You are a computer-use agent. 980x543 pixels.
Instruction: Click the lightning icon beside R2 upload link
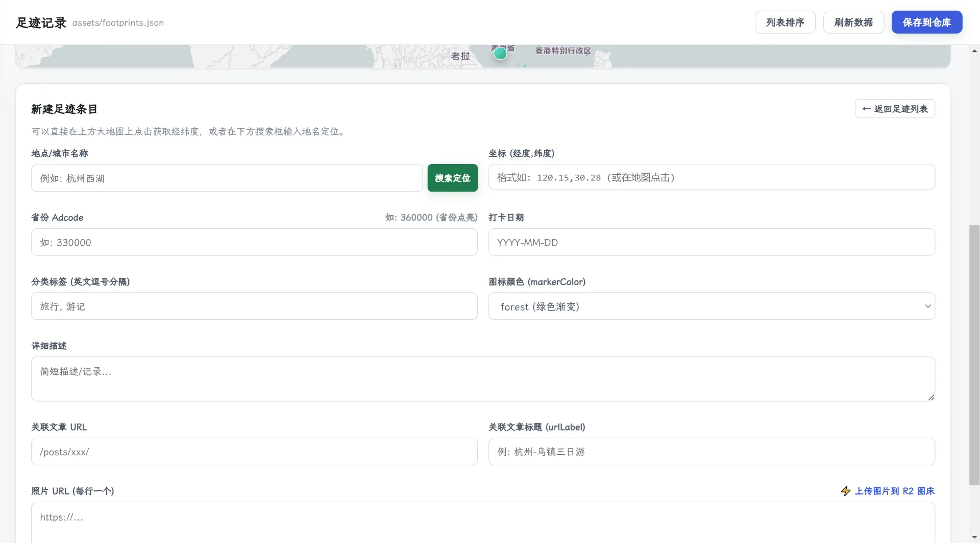point(846,491)
